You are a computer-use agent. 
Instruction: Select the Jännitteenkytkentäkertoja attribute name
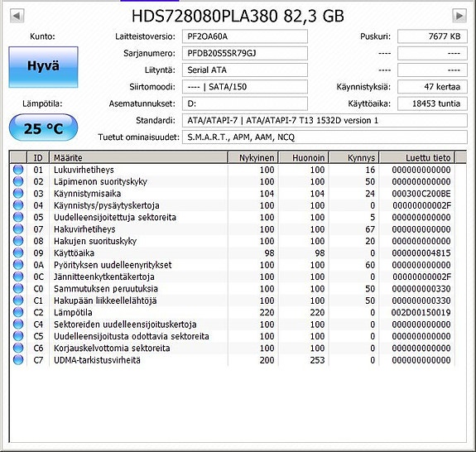pyautogui.click(x=104, y=276)
